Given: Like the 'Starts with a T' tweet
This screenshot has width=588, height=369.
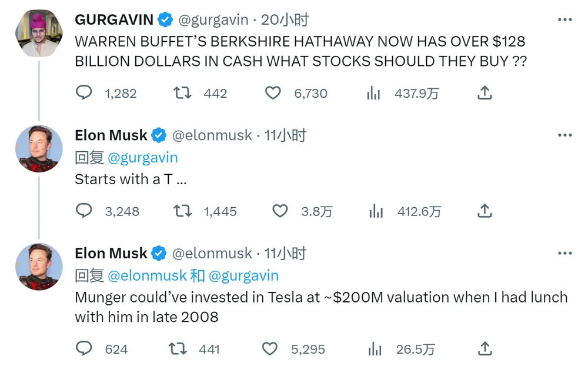Looking at the screenshot, I should [x=280, y=211].
